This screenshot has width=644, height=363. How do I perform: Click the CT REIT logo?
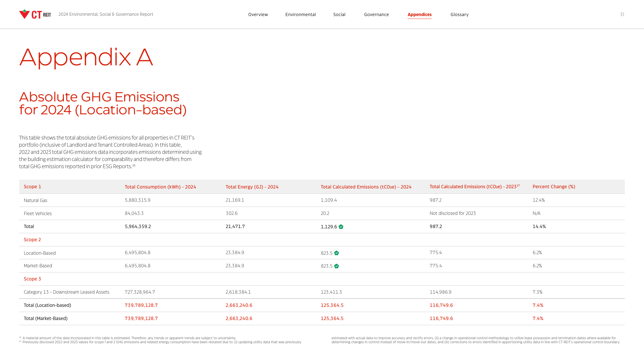(35, 14)
